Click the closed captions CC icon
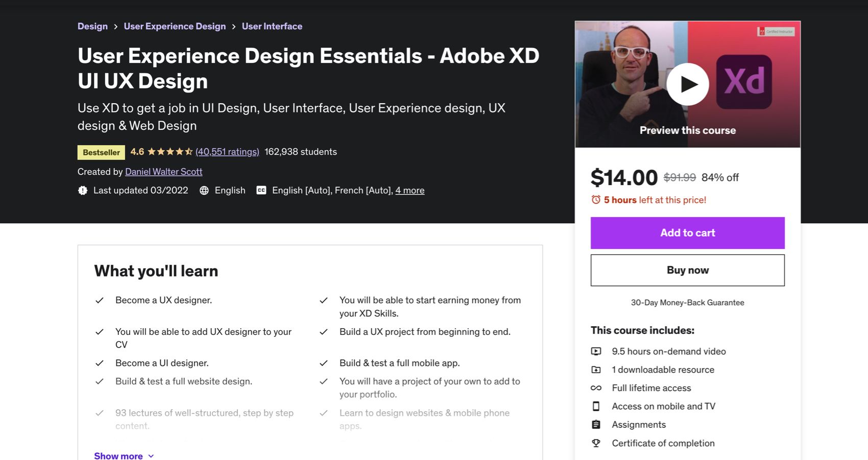The width and height of the screenshot is (868, 460). click(261, 190)
